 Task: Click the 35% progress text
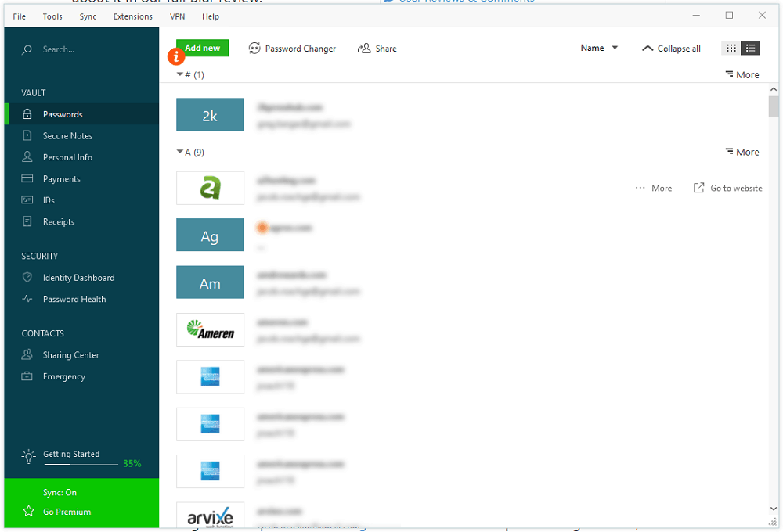132,464
